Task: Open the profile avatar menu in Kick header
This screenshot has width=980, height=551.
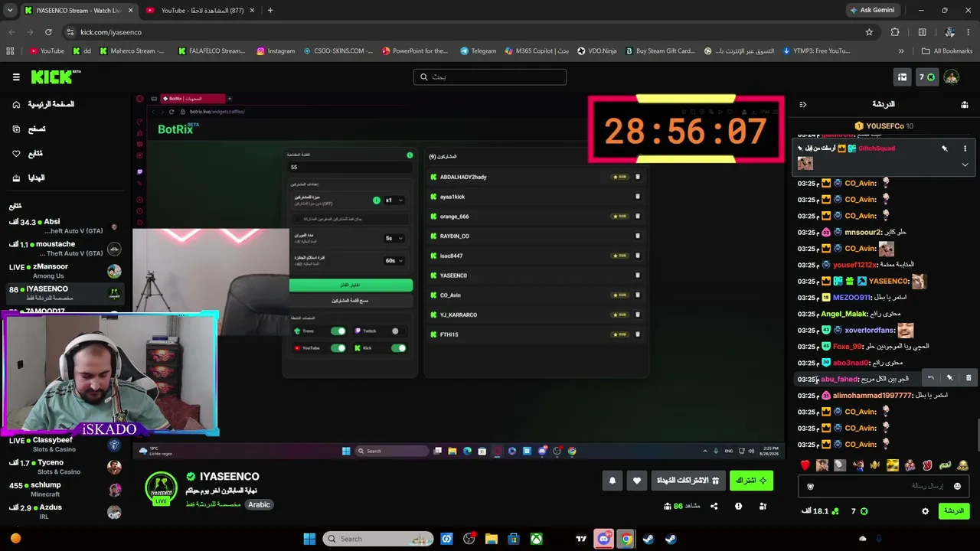Action: pos(951,77)
